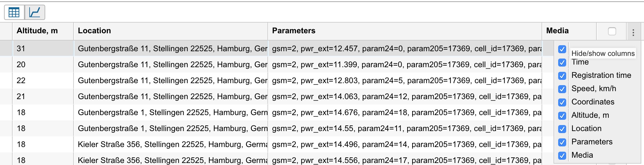Uncheck the Time column checkbox
Viewport: 644px width, 165px height.
[x=562, y=63]
